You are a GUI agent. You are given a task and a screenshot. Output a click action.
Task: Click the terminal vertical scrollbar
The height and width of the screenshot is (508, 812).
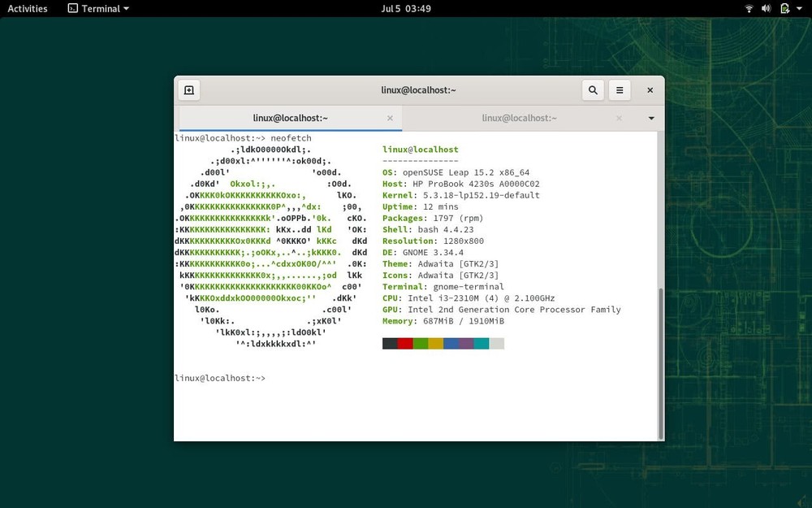click(660, 363)
